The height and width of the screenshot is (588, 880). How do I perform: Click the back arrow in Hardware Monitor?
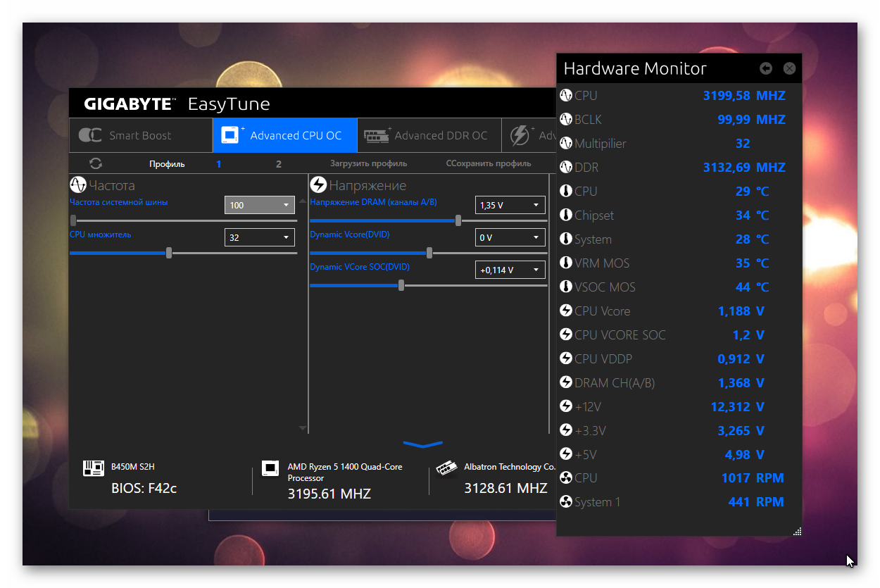coord(766,68)
